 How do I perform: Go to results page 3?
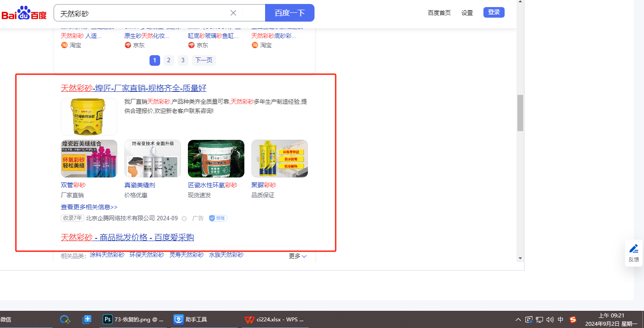(x=183, y=60)
